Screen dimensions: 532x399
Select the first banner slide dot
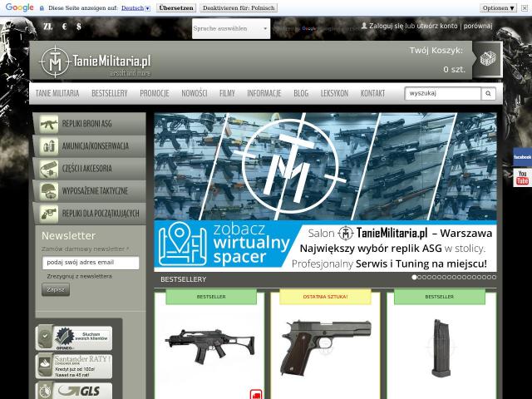(414, 277)
